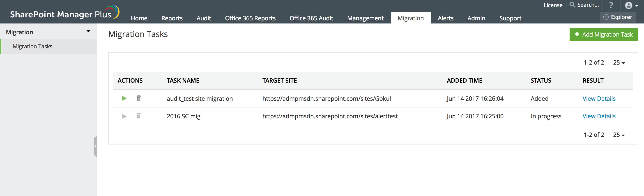Screen dimensions: 644x196
Task: Select Migration Tasks in the sidebar
Action: pos(32,47)
